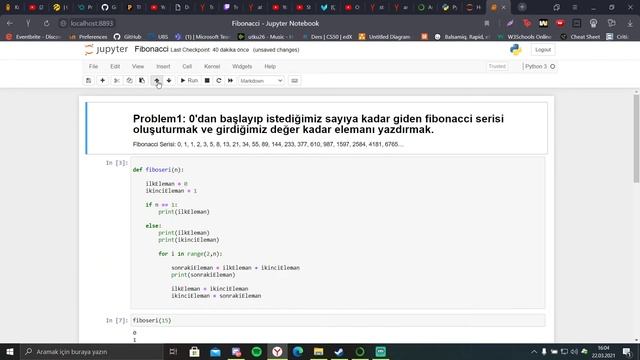Cut selected cells with scissors icon
The width and height of the screenshot is (640, 360).
116,81
